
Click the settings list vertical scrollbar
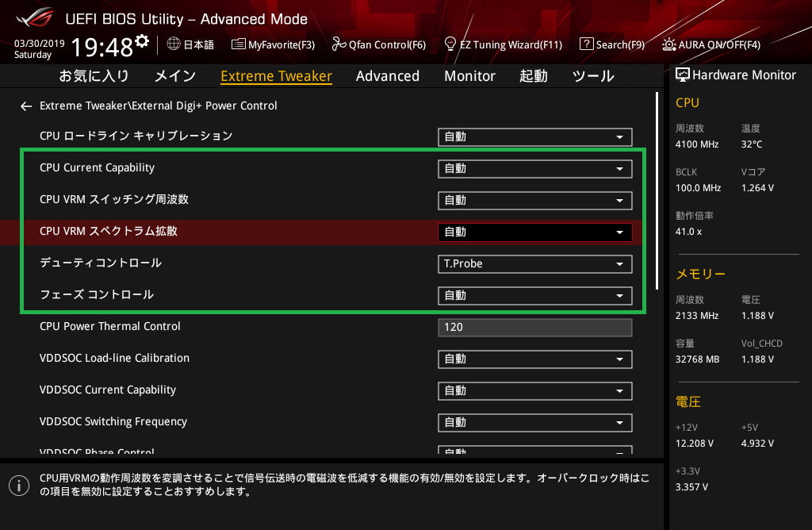pyautogui.click(x=657, y=190)
